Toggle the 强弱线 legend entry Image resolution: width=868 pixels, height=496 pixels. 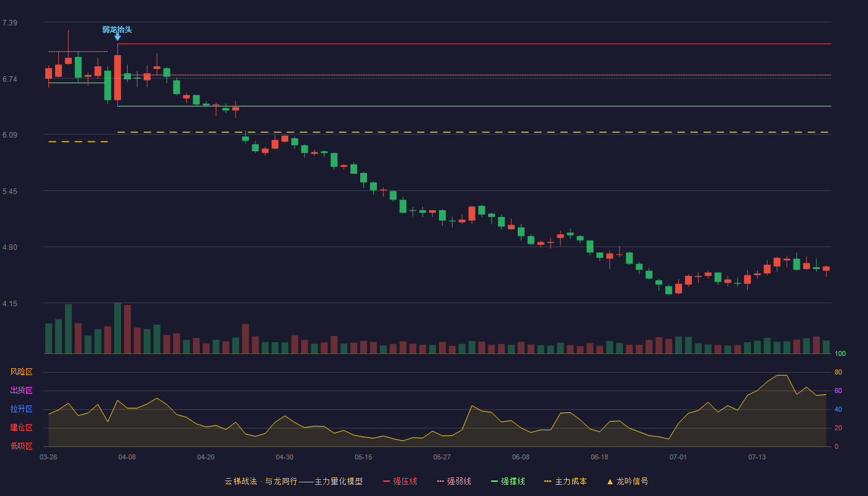pyautogui.click(x=454, y=481)
